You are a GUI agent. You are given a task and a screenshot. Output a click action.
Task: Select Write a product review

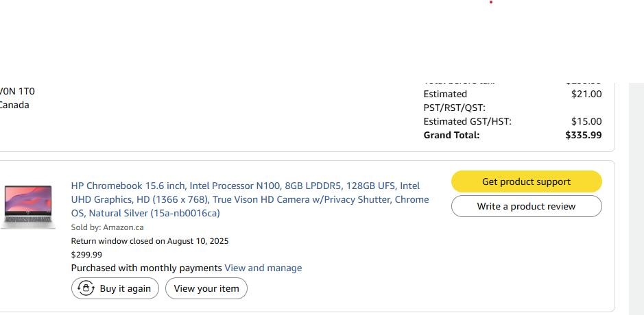(x=527, y=206)
